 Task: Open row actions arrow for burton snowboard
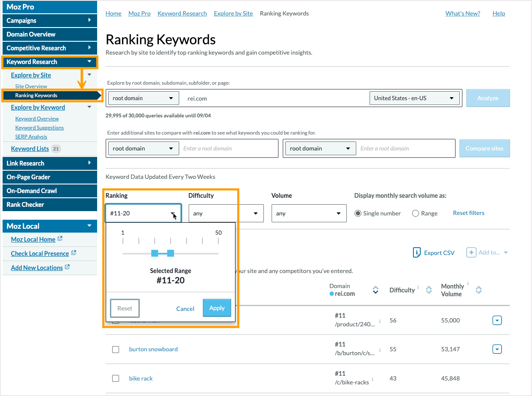click(497, 349)
